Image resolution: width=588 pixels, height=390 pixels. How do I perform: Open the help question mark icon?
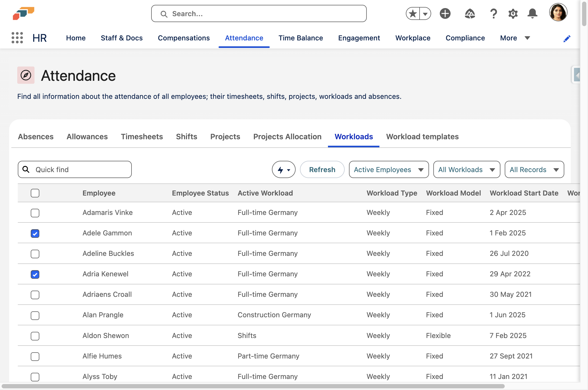click(493, 14)
